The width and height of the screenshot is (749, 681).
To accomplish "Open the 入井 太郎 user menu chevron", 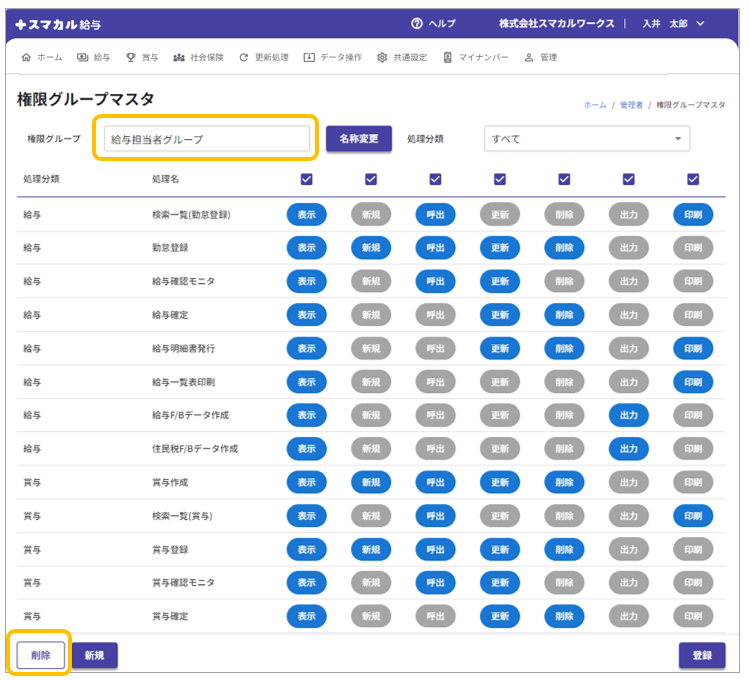I will point(700,23).
